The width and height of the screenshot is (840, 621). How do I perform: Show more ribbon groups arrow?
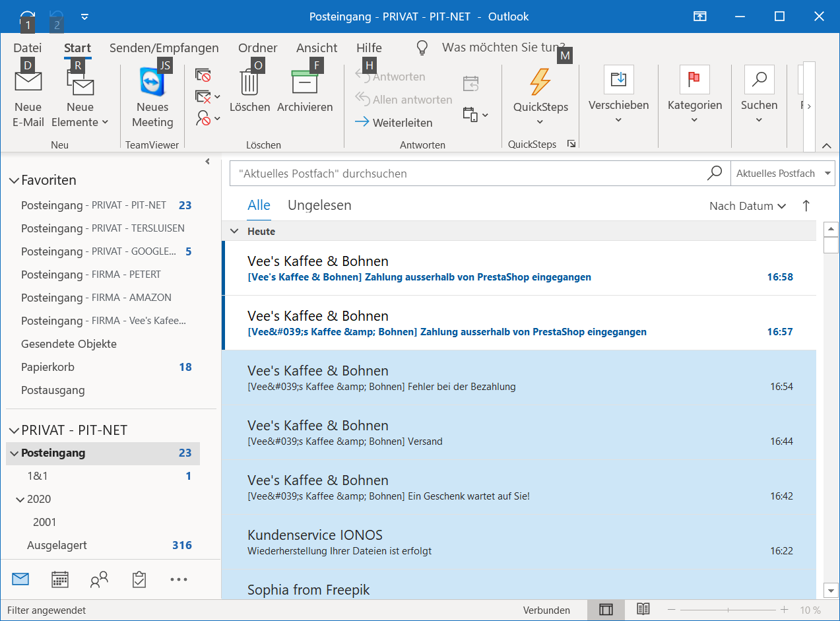tap(809, 106)
